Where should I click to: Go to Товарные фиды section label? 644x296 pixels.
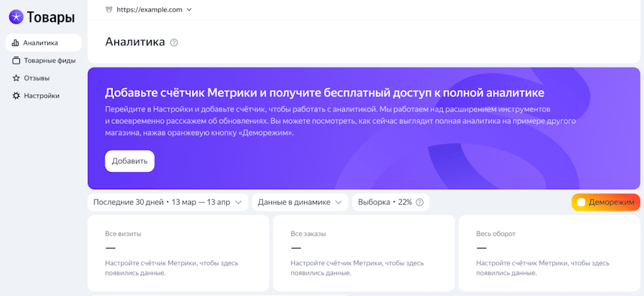tap(49, 61)
